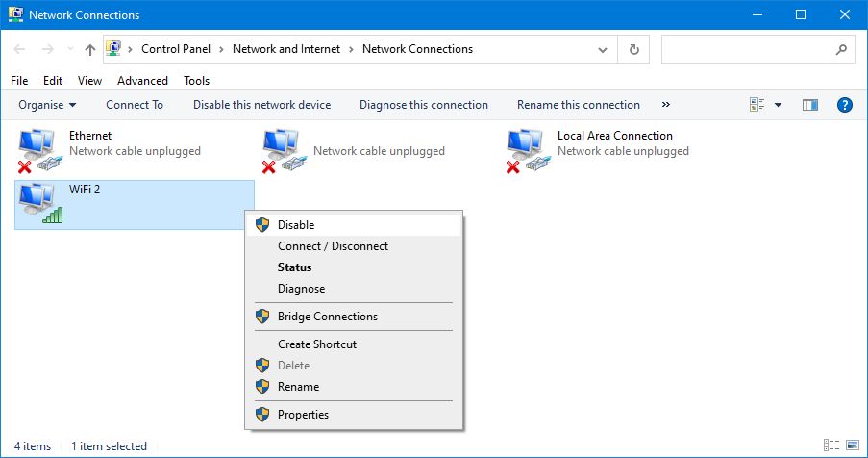This screenshot has height=458, width=868.
Task: Go up one folder level
Action: coord(89,49)
